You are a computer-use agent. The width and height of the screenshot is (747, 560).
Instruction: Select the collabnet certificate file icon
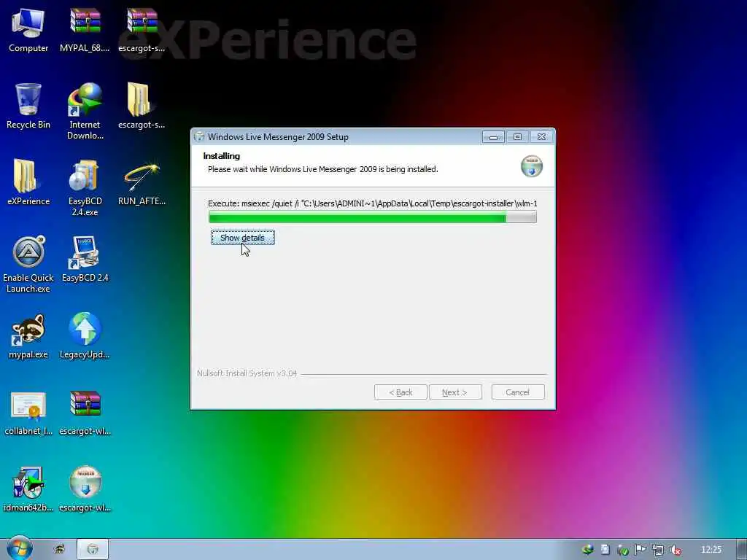(28, 413)
